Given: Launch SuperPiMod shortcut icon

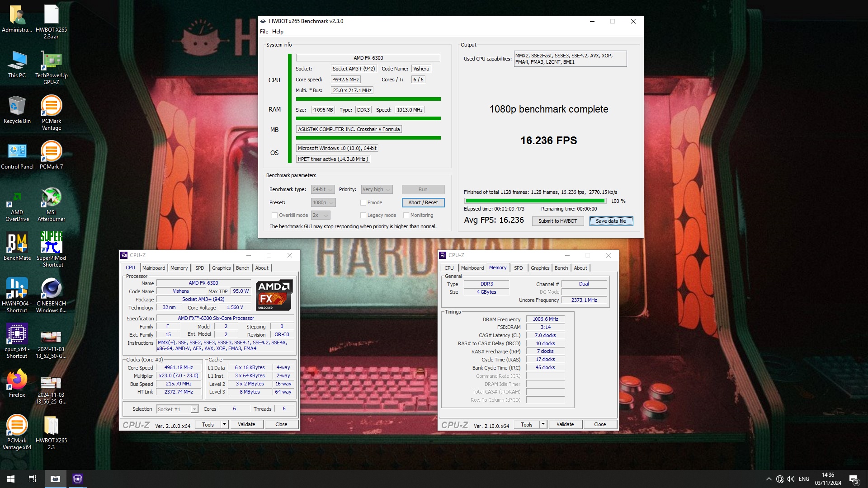Looking at the screenshot, I should point(51,250).
